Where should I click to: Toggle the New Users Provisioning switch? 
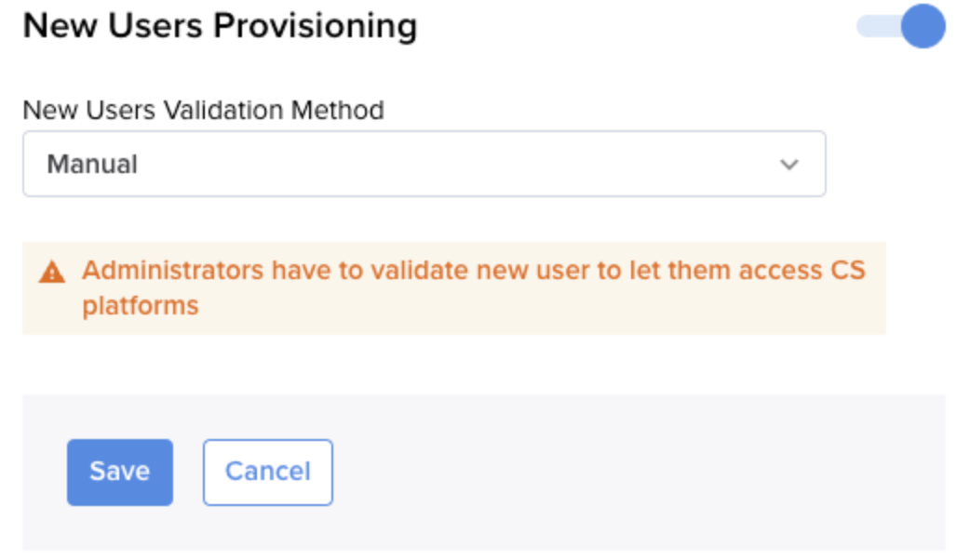tap(901, 26)
